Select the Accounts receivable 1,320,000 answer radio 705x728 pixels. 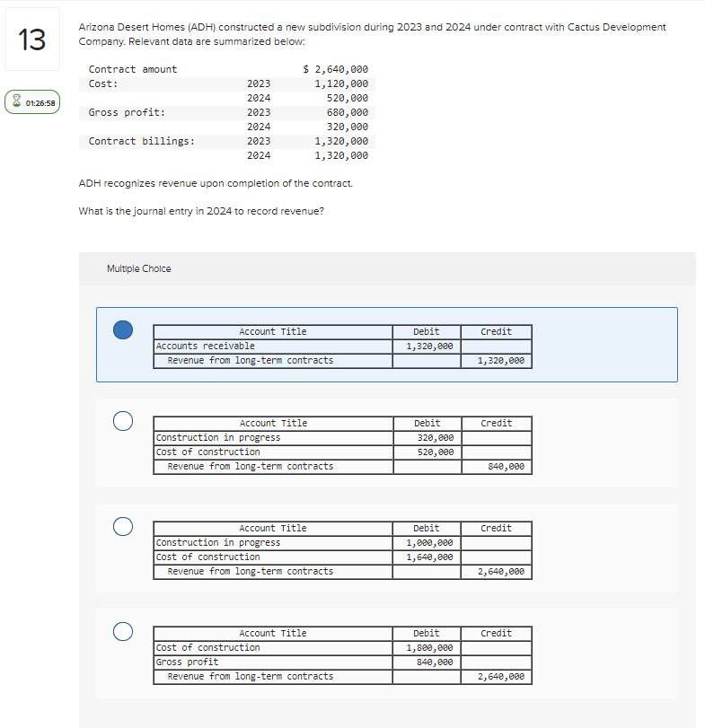pyautogui.click(x=123, y=330)
